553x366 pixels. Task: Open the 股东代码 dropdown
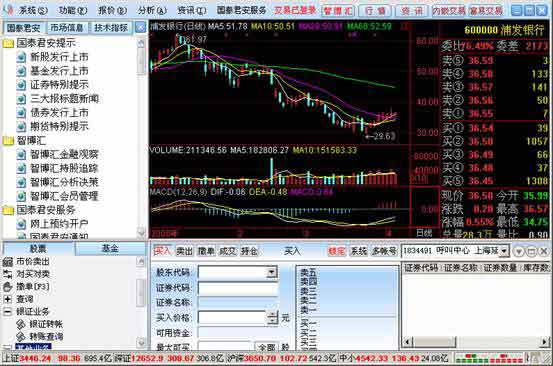tap(272, 272)
